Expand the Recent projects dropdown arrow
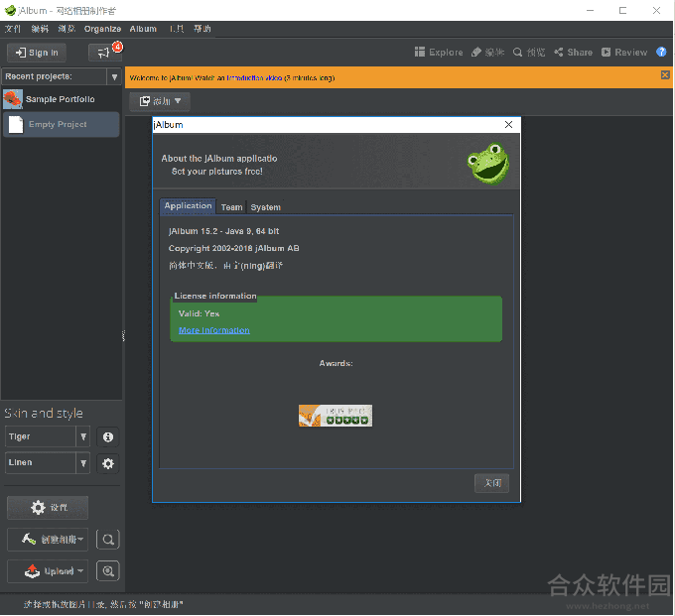This screenshot has height=616, width=675. pos(114,77)
